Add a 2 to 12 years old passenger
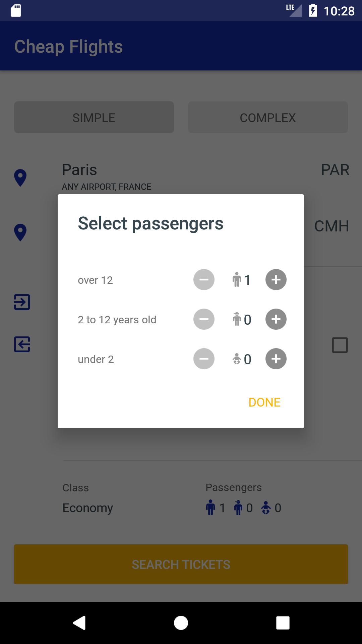Screen dimensions: 362x644 tap(276, 319)
